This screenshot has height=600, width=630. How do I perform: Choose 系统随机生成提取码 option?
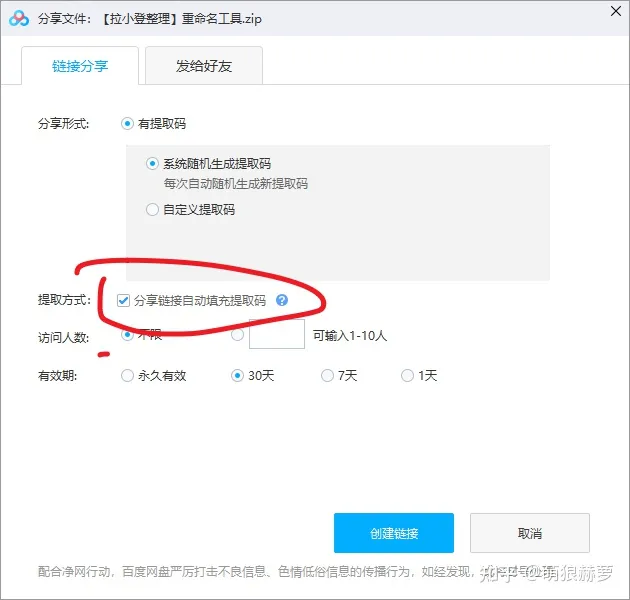pyautogui.click(x=152, y=164)
